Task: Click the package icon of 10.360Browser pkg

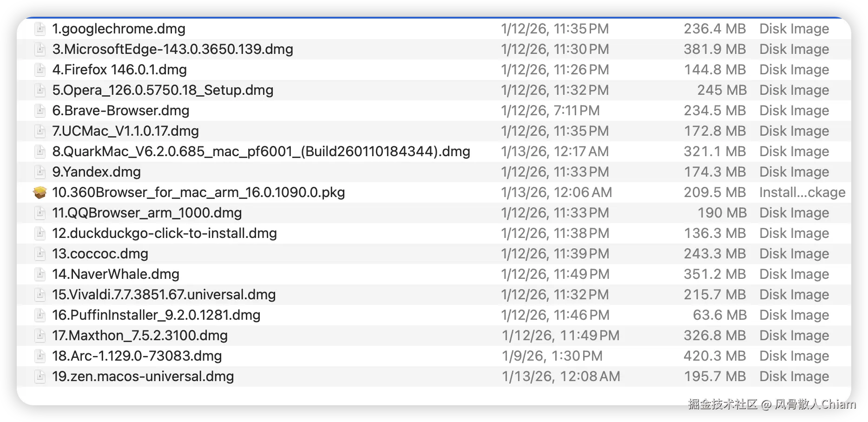Action: 40,192
